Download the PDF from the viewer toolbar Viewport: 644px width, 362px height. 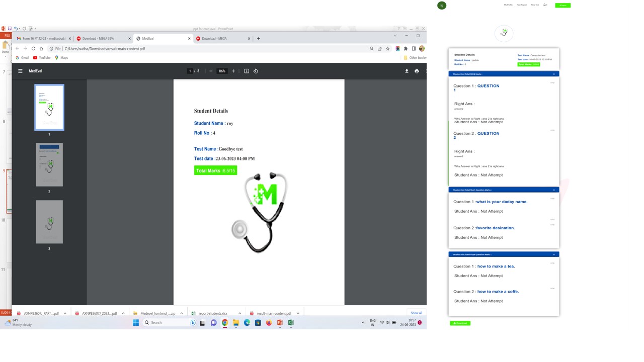(407, 71)
